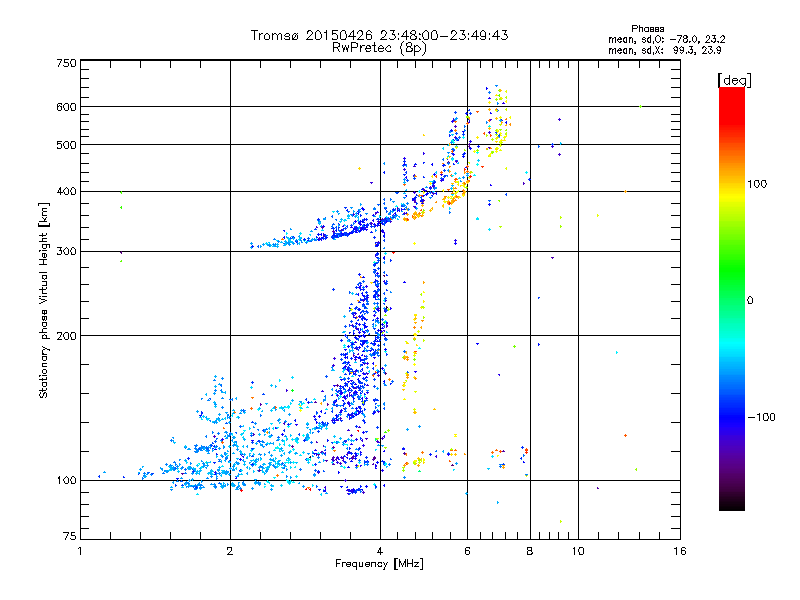Click the 'mean, sd,X: 99.3, 23.9' text
Viewport: 800px width, 600px height.
coord(665,50)
